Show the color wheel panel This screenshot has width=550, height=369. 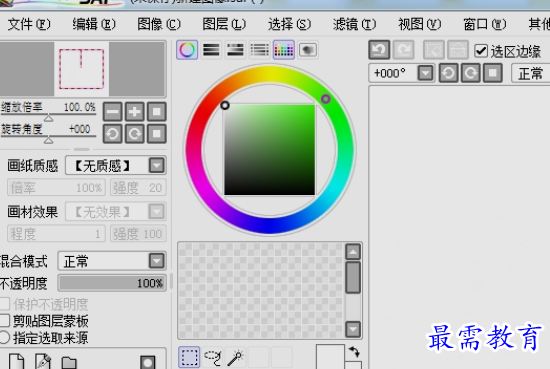coord(187,50)
